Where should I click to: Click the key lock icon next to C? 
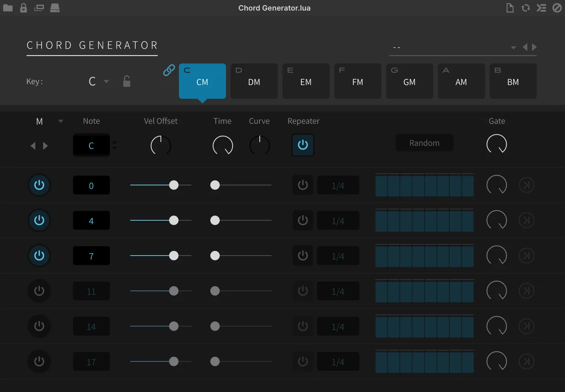point(126,81)
